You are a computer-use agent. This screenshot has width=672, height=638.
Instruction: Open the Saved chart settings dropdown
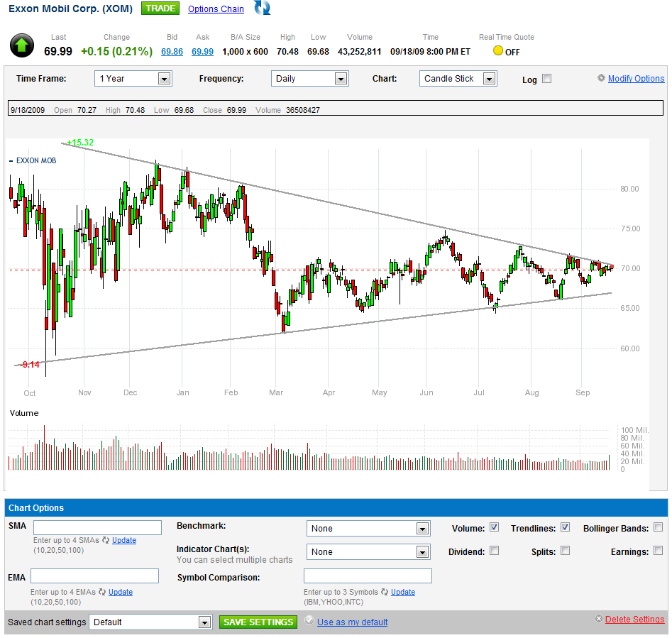tap(151, 622)
